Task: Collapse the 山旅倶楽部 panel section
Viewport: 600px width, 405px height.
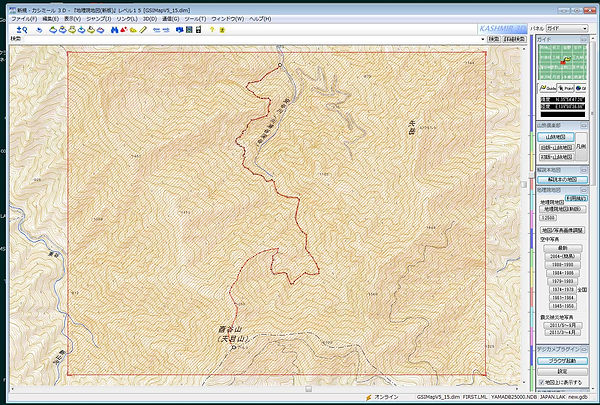Action: tap(583, 126)
